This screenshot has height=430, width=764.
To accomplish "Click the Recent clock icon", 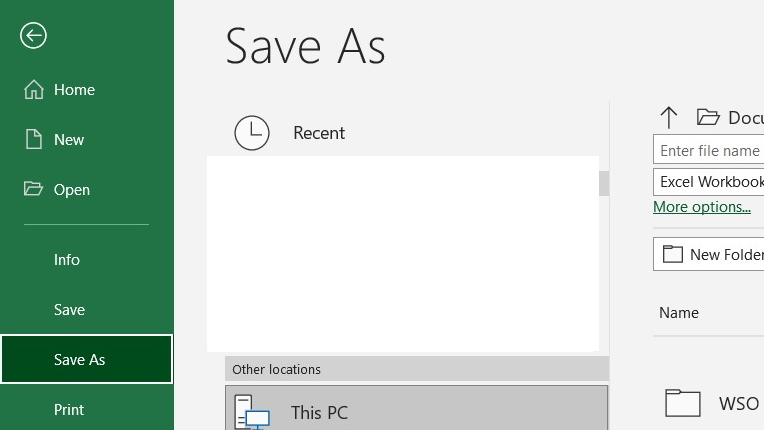I will coord(252,133).
